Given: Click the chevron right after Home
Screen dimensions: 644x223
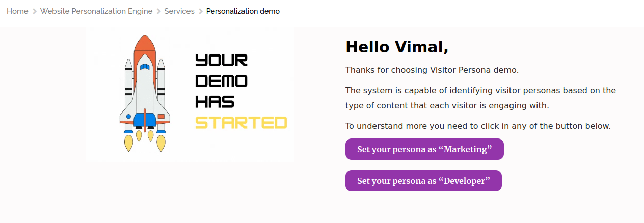Looking at the screenshot, I should tap(35, 11).
